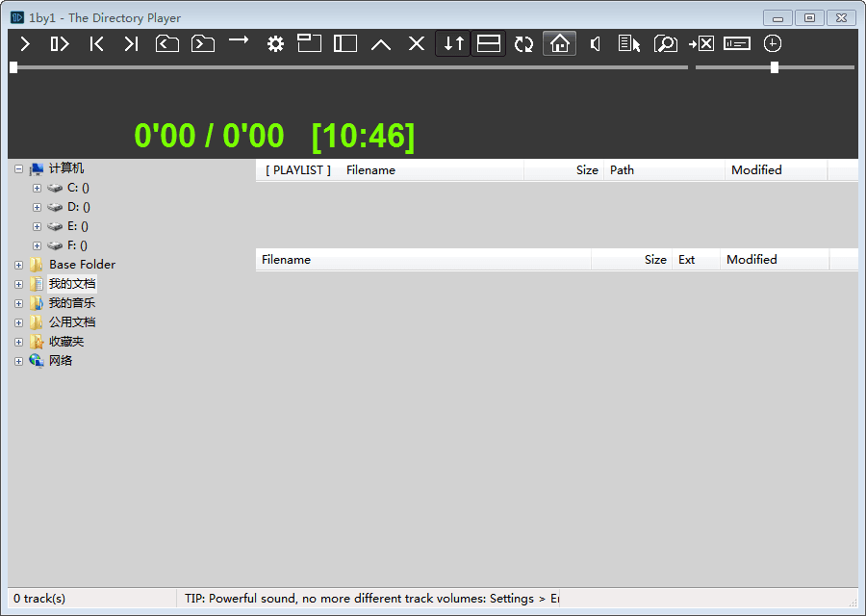Click the pause/step play icon

pos(60,43)
